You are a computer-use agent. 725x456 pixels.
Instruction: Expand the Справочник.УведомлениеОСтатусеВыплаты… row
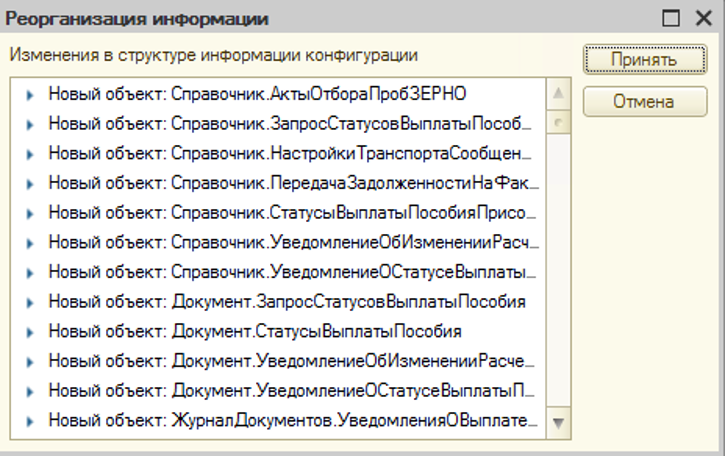click(30, 273)
